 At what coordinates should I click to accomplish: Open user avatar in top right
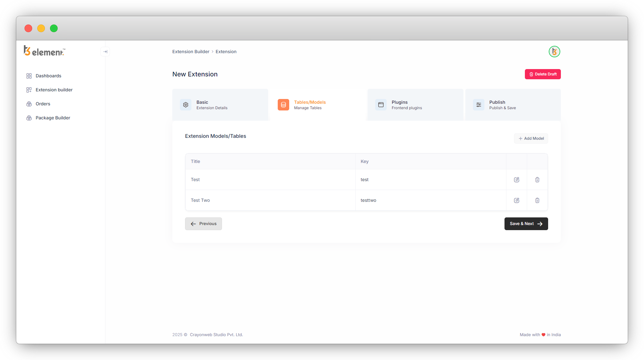point(554,52)
